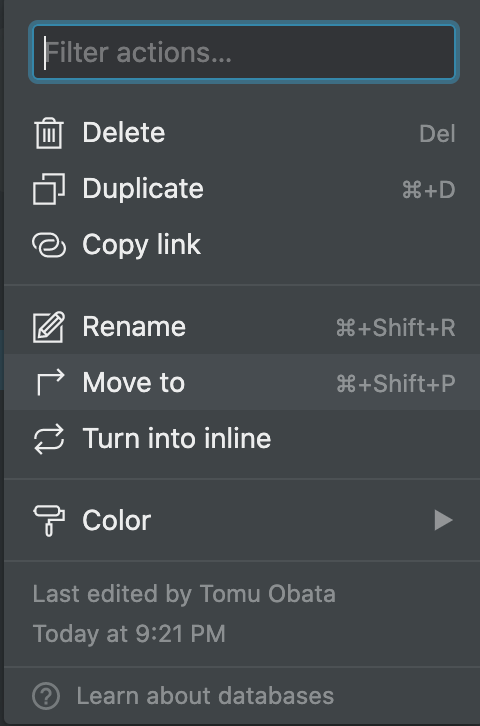Click the trash can Delete icon
480x726 pixels.
coord(49,133)
